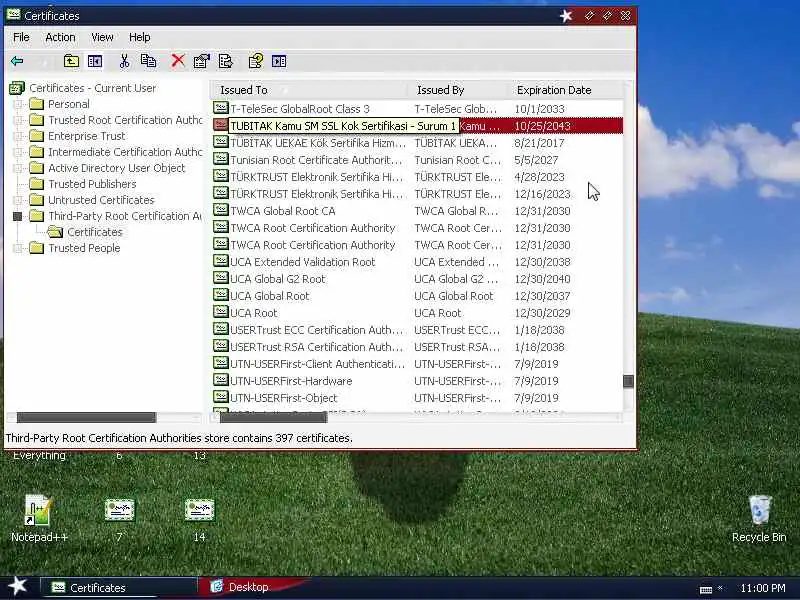Click the certificate icon beside UCA Root
The width and height of the screenshot is (800, 600).
point(220,312)
